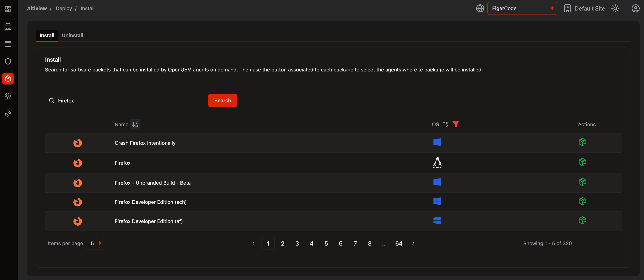The image size is (644, 280).
Task: Open the language globe selector
Action: (480, 9)
